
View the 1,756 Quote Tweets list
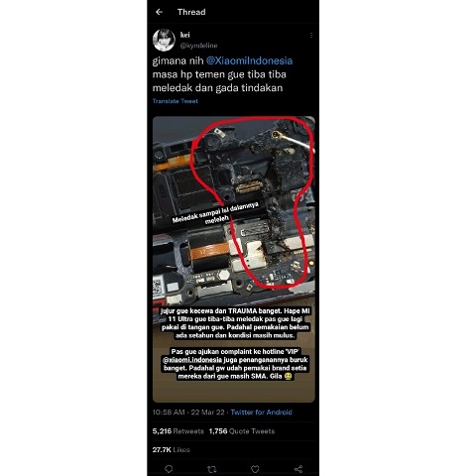point(242,431)
